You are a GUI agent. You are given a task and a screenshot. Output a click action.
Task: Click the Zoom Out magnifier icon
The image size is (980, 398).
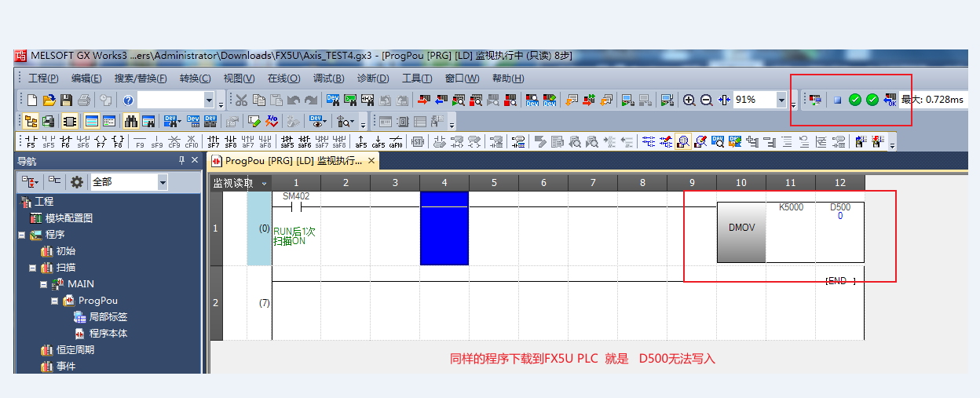click(x=706, y=100)
